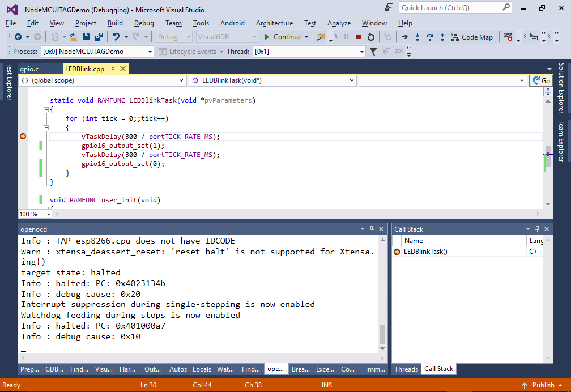Click the breakpoint marker in the editor margin
This screenshot has width=571, height=392.
click(x=23, y=137)
